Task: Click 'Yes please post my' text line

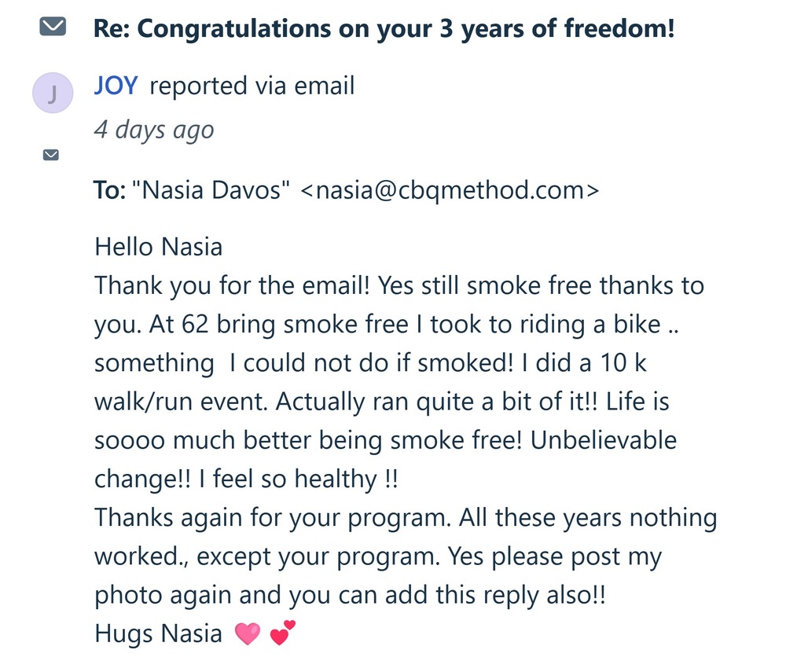Action: 554,556
